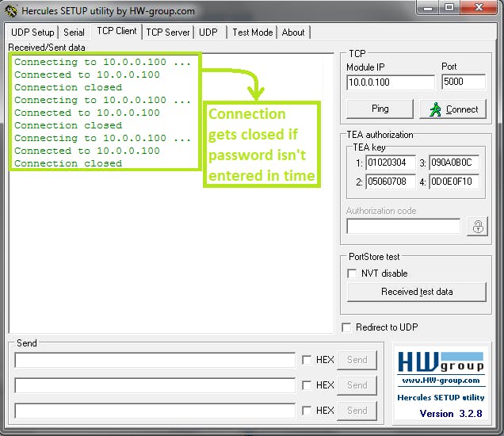Enable HEX for third send line
The width and height of the screenshot is (504, 436).
307,411
